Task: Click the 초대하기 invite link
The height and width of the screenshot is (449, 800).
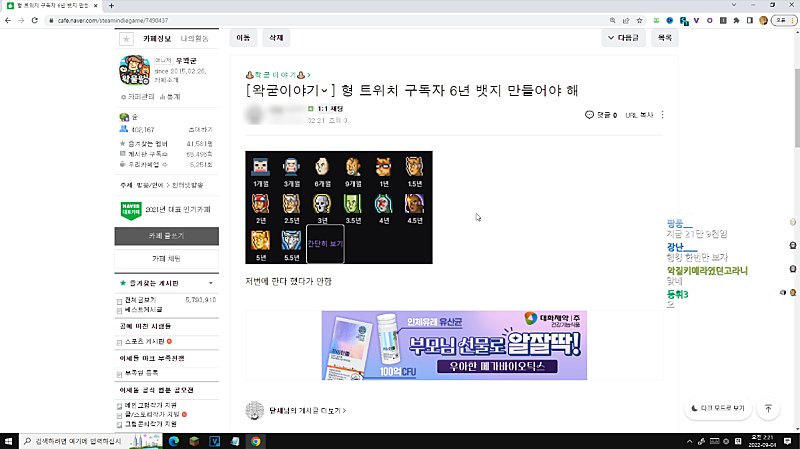Action: [201, 130]
